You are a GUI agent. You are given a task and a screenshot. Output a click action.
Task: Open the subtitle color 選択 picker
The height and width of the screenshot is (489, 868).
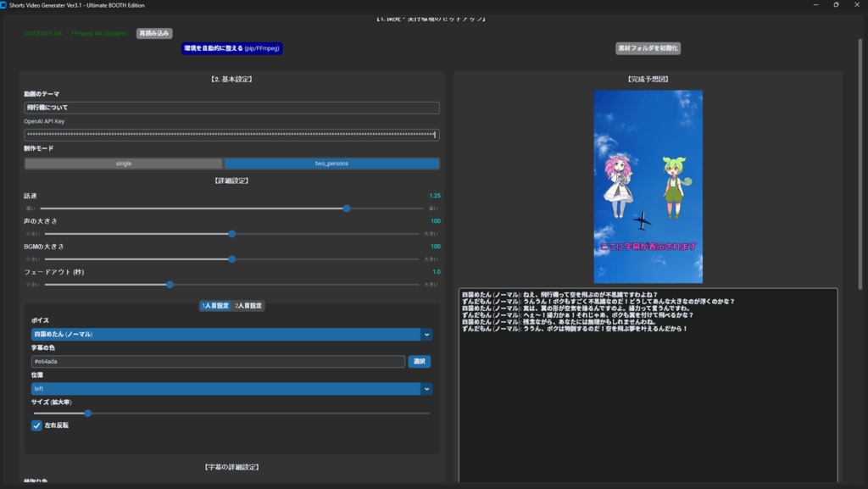(x=421, y=361)
